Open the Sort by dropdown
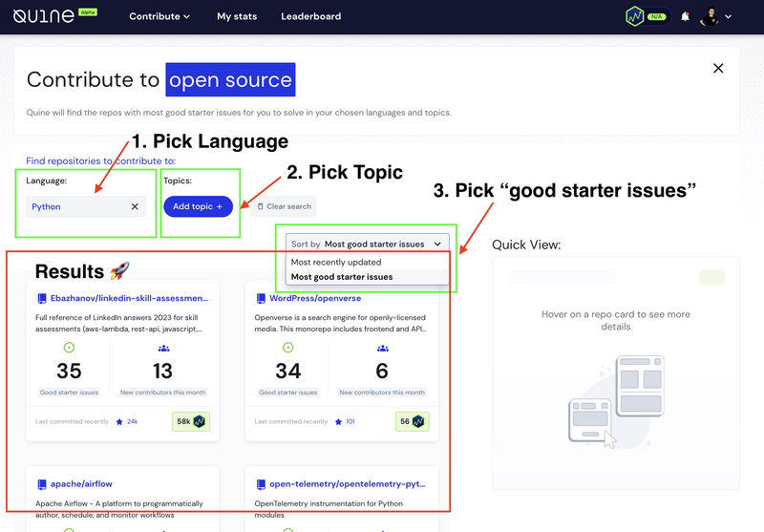 point(367,245)
